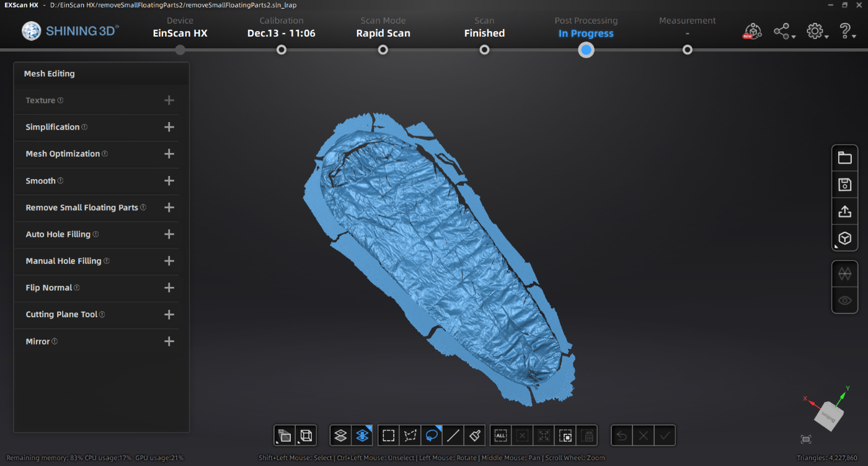Delete selected data with trash icon
The height and width of the screenshot is (466, 868).
[587, 436]
